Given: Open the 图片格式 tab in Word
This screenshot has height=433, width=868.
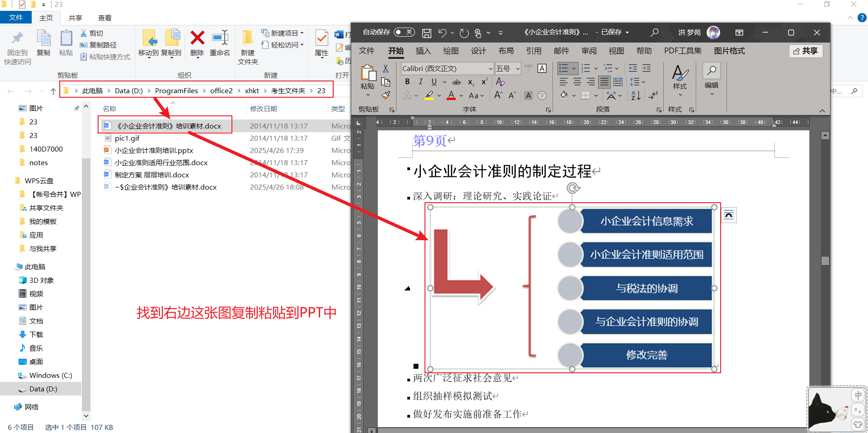Looking at the screenshot, I should point(729,51).
